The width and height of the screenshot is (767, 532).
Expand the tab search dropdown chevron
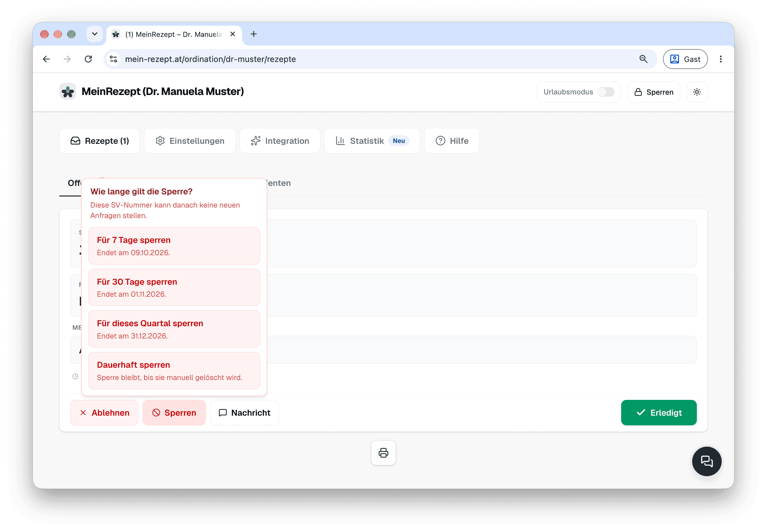(95, 34)
